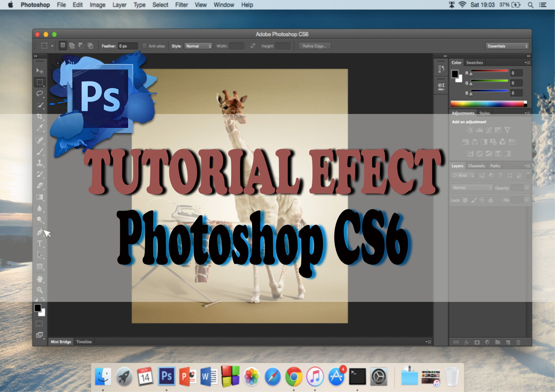
Task: Select the Rectangular Marquee tool
Action: point(40,82)
